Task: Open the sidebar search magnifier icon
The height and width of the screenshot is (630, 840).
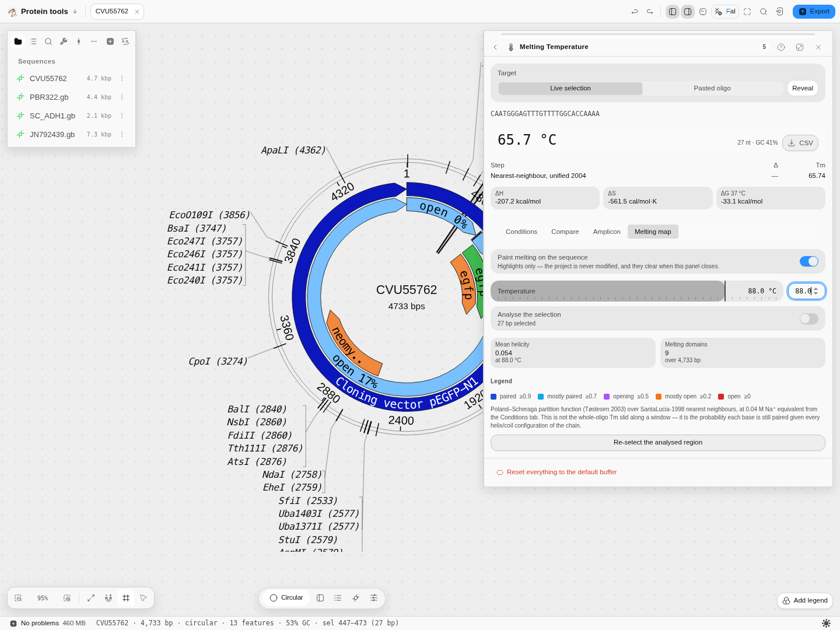Action: coord(48,41)
